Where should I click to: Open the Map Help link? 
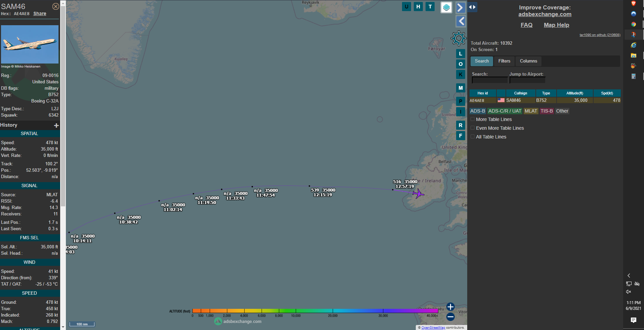556,25
